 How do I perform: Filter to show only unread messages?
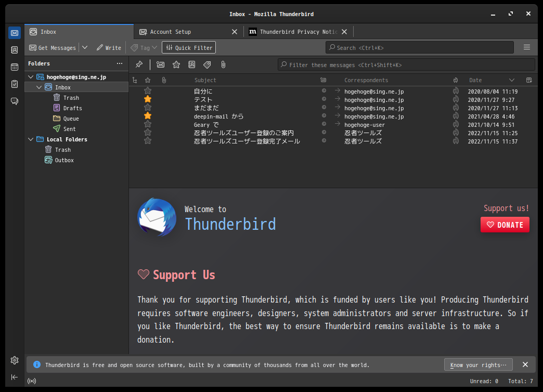[x=160, y=64]
